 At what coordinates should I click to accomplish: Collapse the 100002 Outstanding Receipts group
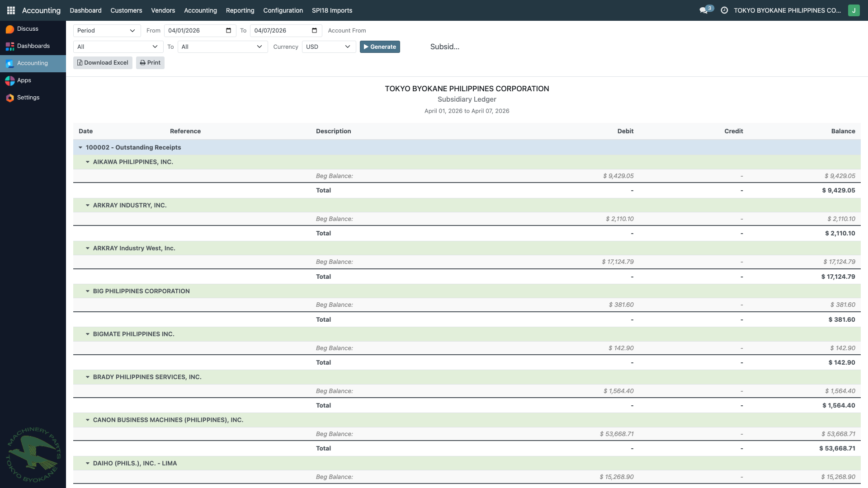[80, 147]
